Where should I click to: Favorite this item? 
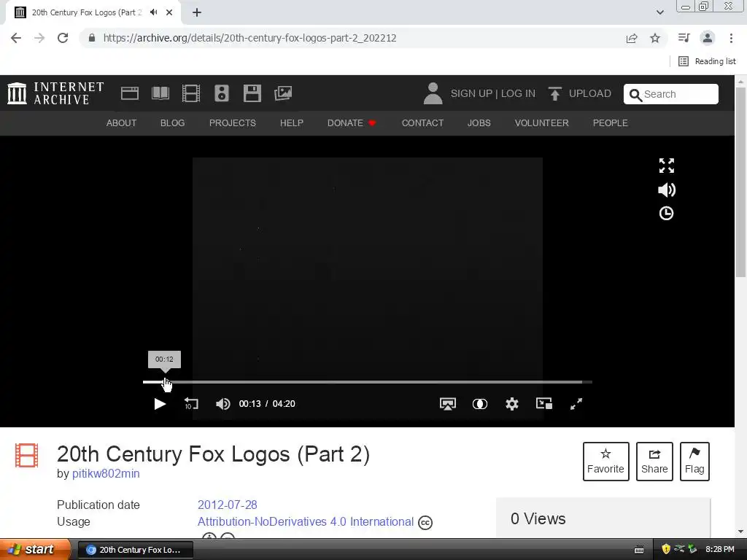pyautogui.click(x=606, y=462)
